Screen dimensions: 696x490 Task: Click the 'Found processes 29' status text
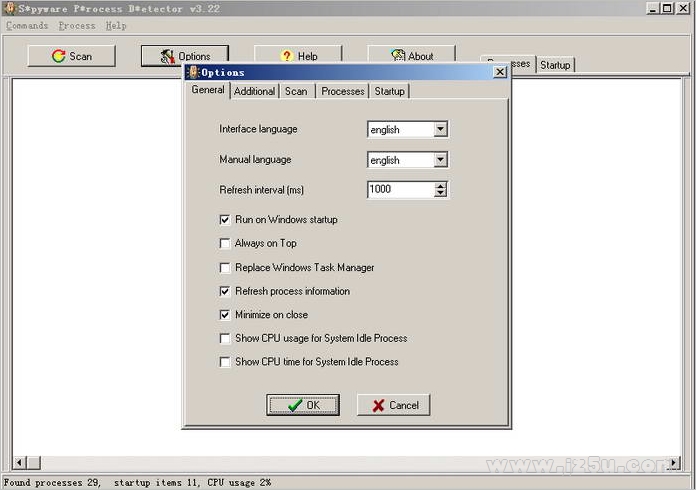[x=52, y=482]
